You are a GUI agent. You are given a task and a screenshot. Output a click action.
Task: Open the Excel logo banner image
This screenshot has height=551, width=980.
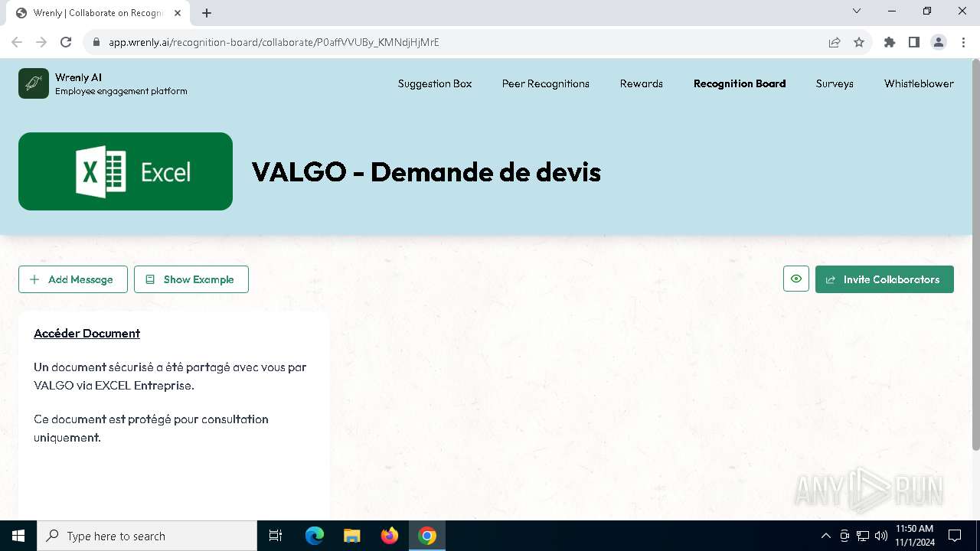[x=126, y=171]
